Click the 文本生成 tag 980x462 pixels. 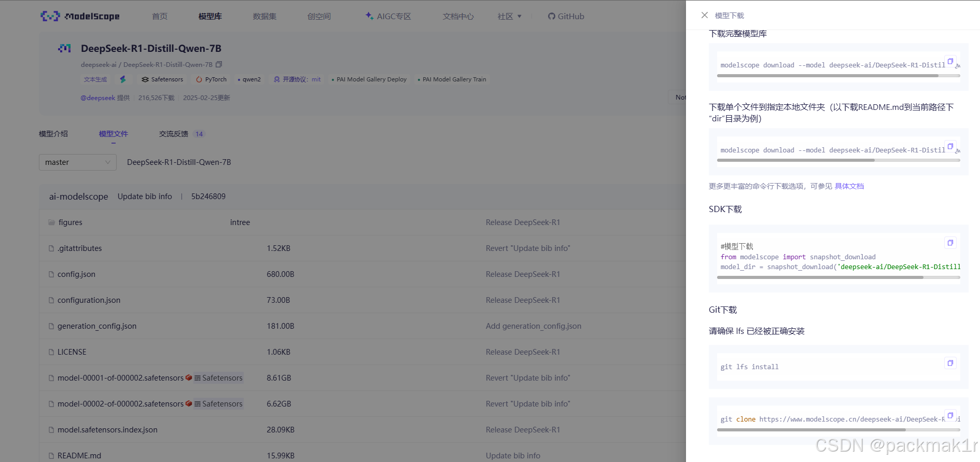click(x=95, y=79)
